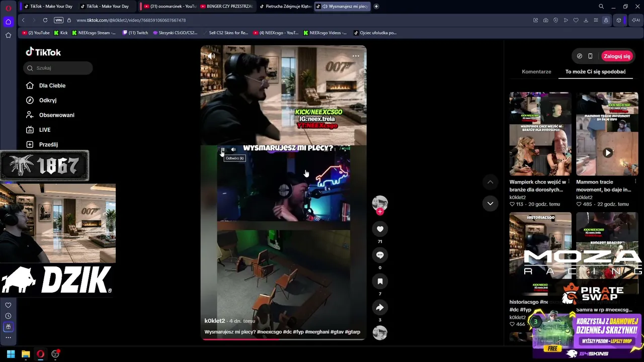The image size is (644, 362).
Task: Save video with the bookmark icon
Action: click(x=380, y=282)
